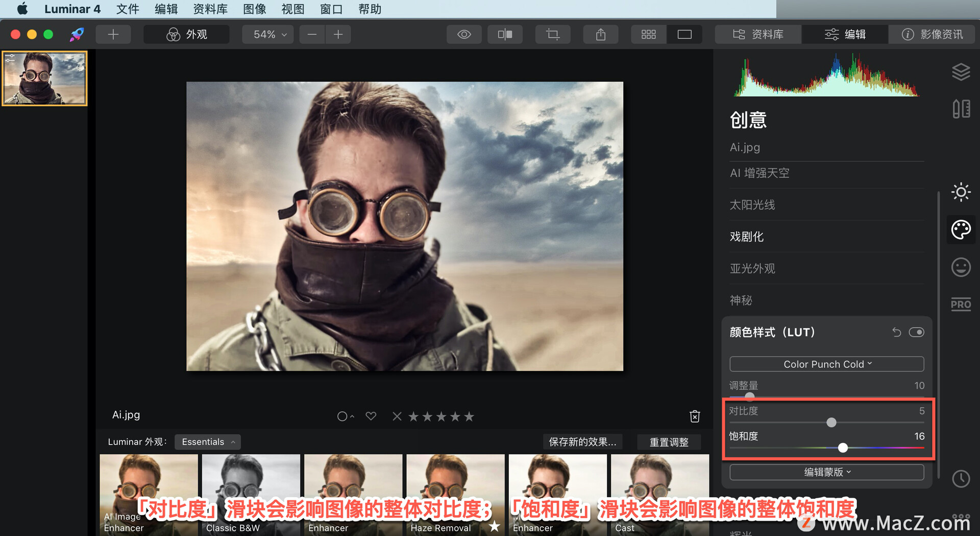This screenshot has width=980, height=536.
Task: Open the Apple menu
Action: click(x=22, y=9)
